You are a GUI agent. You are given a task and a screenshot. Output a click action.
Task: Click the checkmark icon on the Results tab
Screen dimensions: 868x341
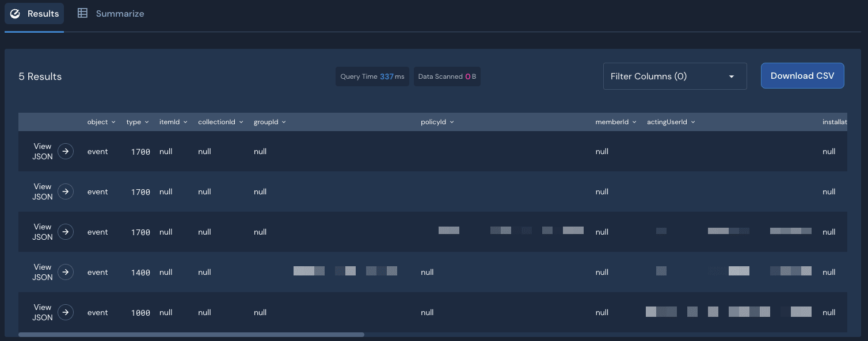coord(15,14)
